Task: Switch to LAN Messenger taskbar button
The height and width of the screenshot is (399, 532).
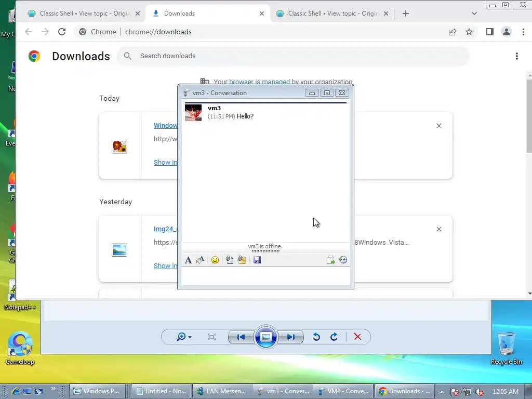Action: point(222,391)
